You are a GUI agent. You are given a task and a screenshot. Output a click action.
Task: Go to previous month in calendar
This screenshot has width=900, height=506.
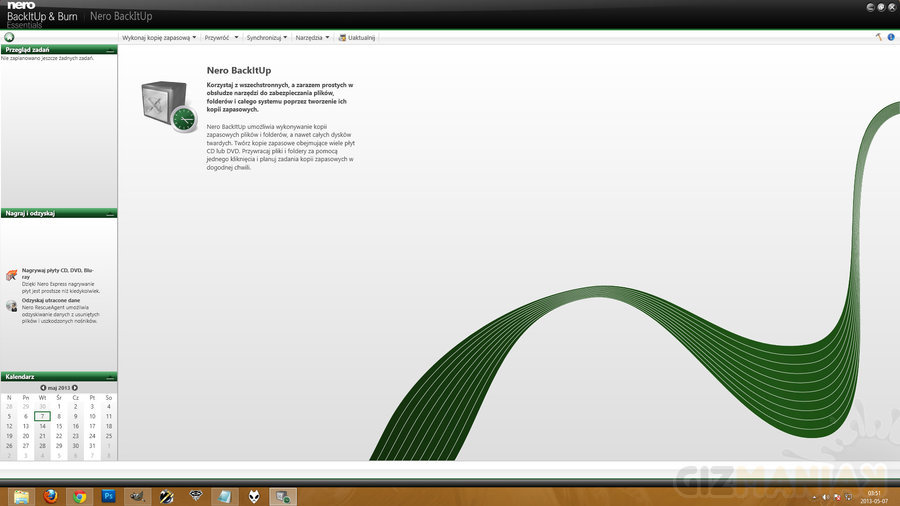(x=43, y=387)
